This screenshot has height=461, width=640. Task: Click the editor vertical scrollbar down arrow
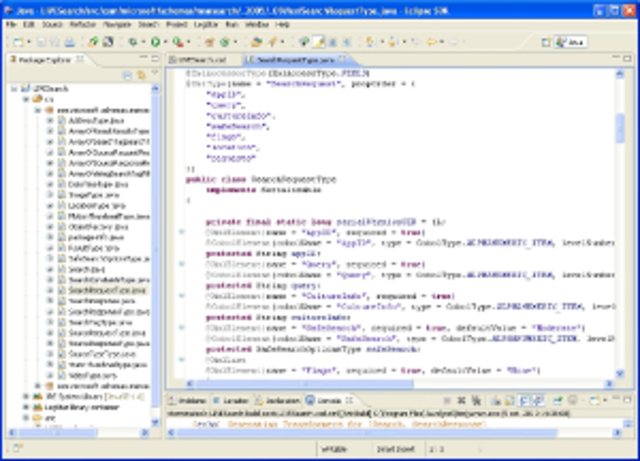[620, 373]
